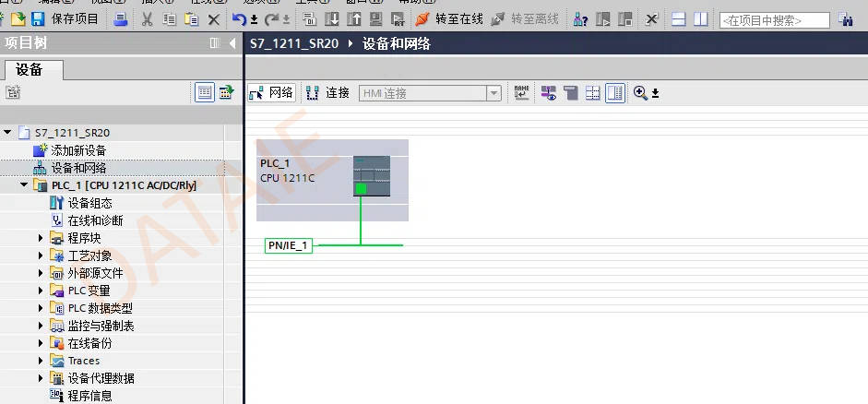Collapse the S7_1211_SR20 project node
Image resolution: width=868 pixels, height=404 pixels.
tap(7, 132)
